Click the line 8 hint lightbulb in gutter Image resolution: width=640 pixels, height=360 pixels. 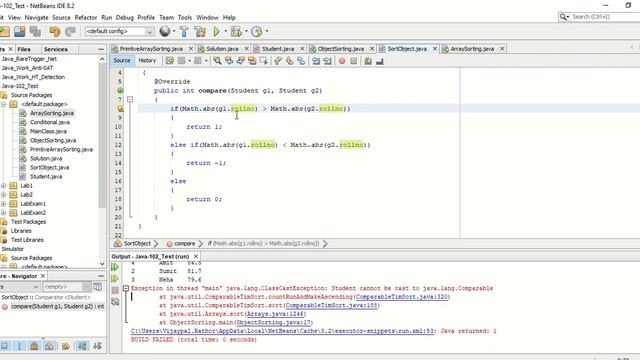120,109
